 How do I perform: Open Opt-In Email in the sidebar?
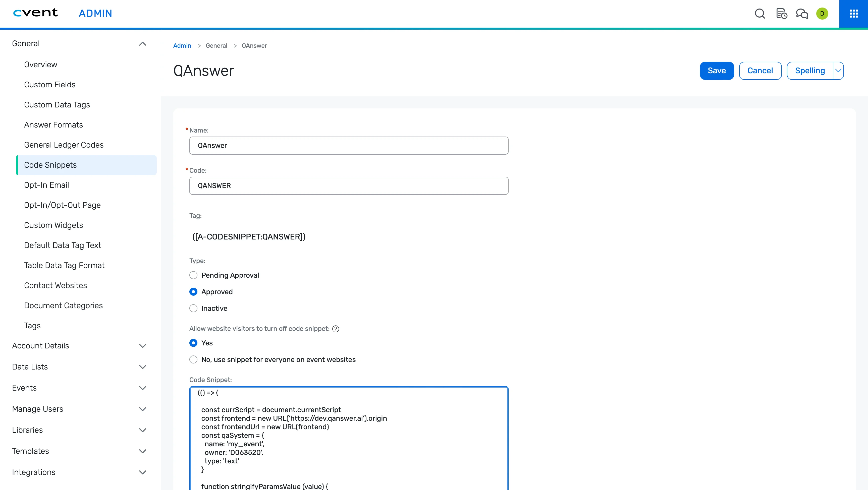tap(46, 185)
